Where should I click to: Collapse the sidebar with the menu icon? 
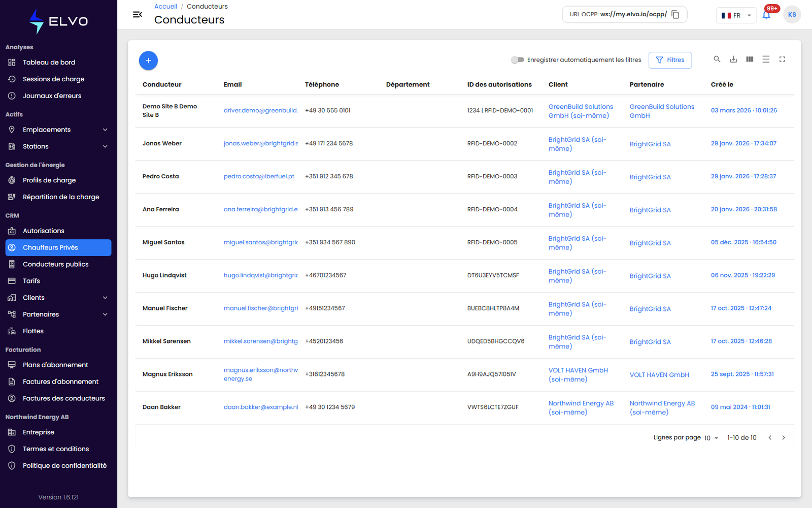[x=137, y=14]
